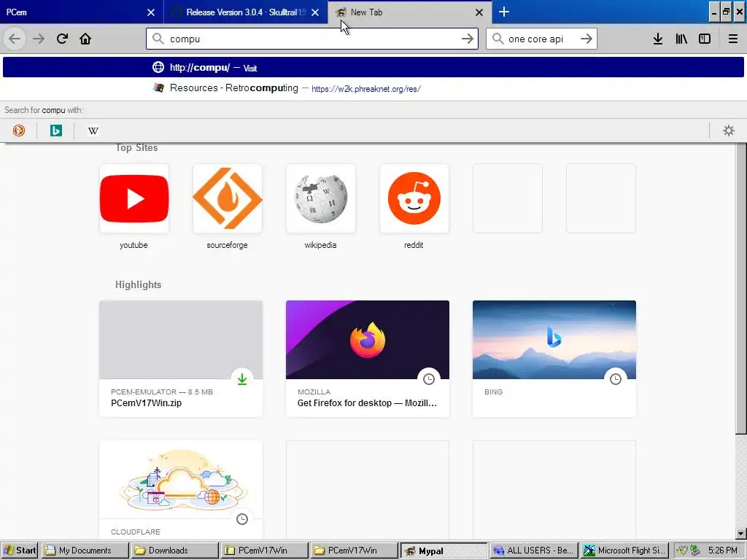The image size is (747, 560).
Task: Toggle the sidebar view icon
Action: tap(705, 39)
